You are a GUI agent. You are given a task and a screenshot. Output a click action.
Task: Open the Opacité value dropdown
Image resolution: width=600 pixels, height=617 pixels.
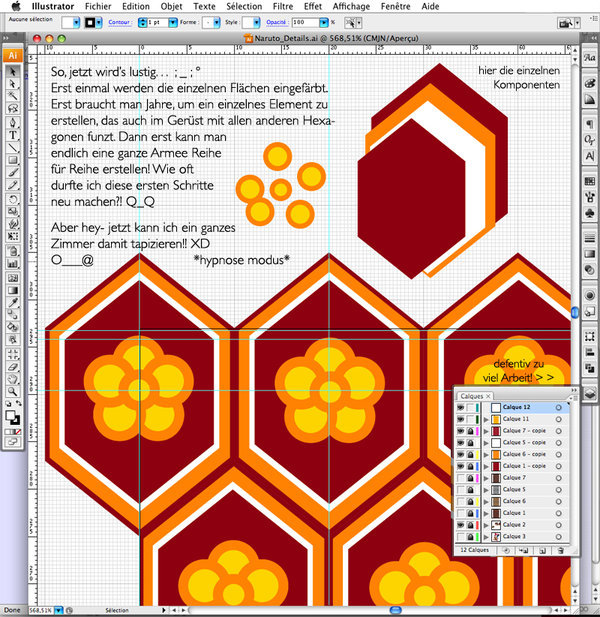click(323, 22)
